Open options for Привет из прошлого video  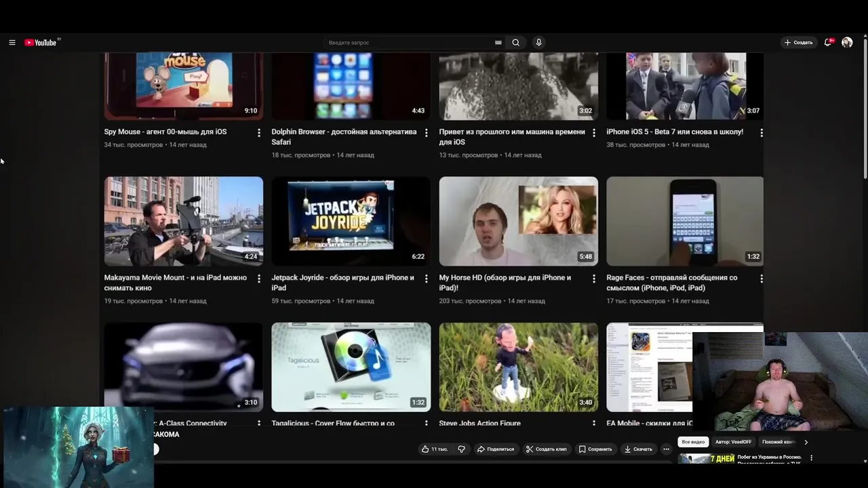(594, 133)
